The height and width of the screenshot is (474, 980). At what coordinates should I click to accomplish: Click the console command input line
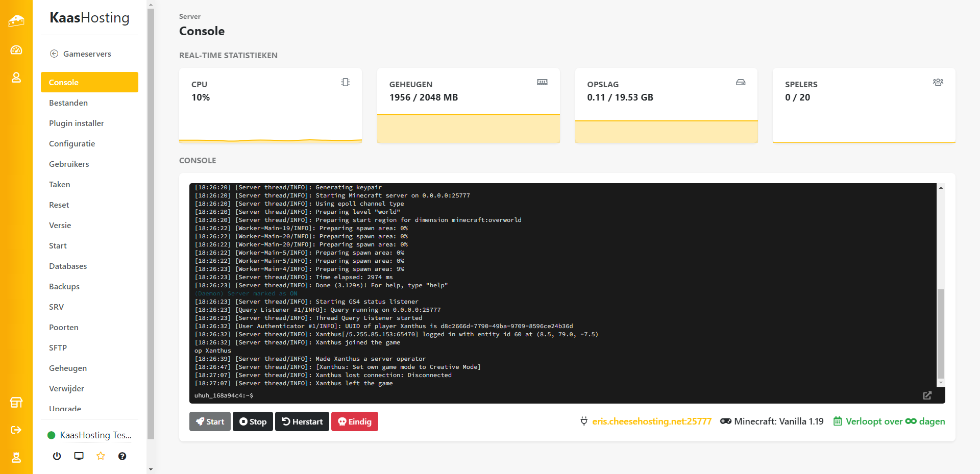coord(561,395)
